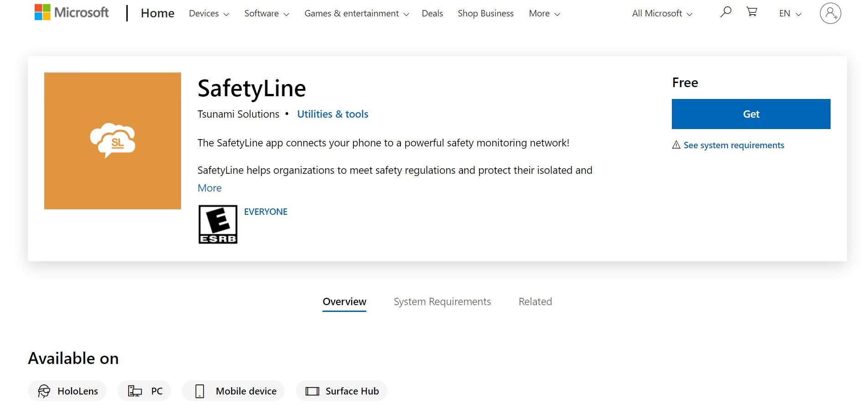
Task: Click the EVERYONE rating link
Action: point(265,212)
